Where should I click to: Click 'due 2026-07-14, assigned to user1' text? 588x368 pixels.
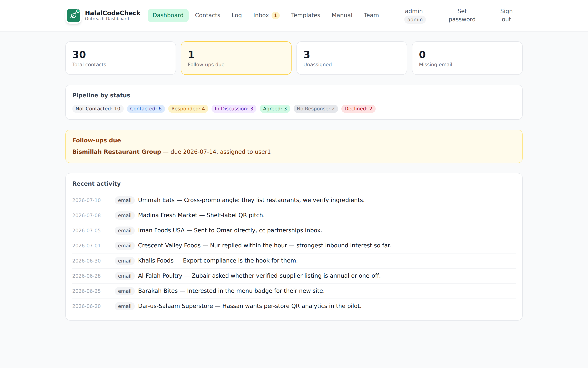click(x=220, y=152)
